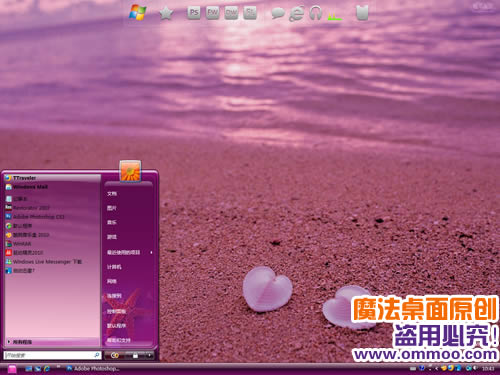This screenshot has width=500, height=375.
Task: Open Internet Explorer from the quick launch bar
Action: (47, 369)
